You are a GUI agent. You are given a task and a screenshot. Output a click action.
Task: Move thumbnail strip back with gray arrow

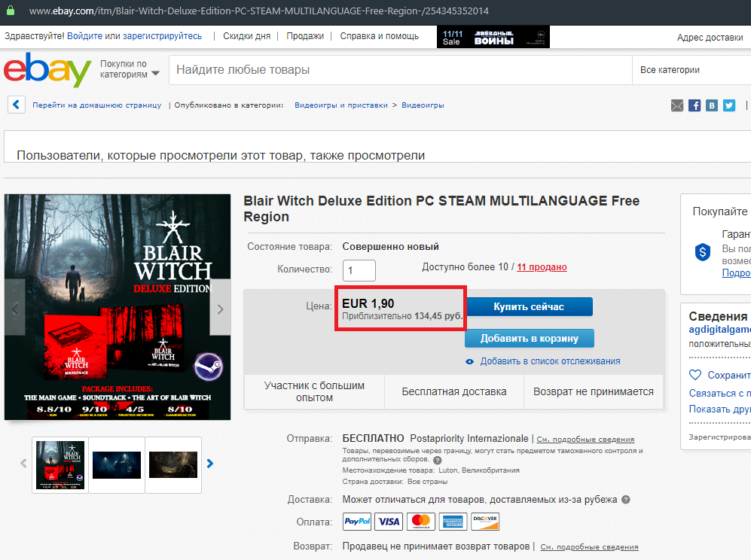click(23, 464)
